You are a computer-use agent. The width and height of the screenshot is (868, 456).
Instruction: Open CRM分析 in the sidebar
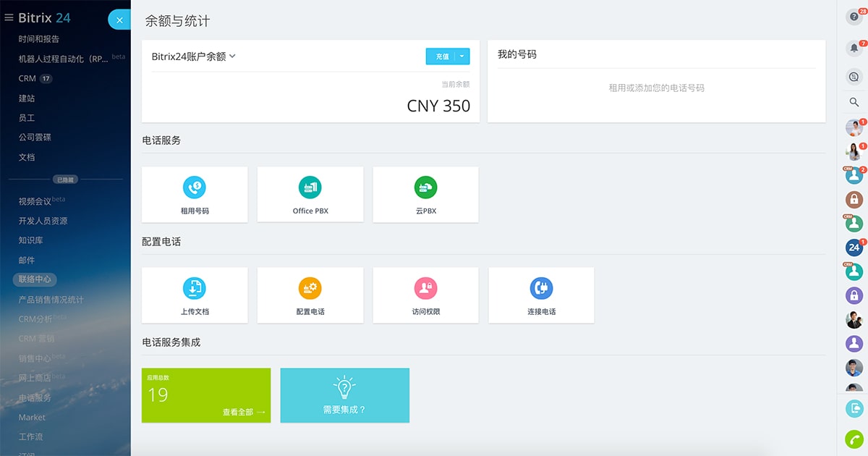pyautogui.click(x=35, y=318)
